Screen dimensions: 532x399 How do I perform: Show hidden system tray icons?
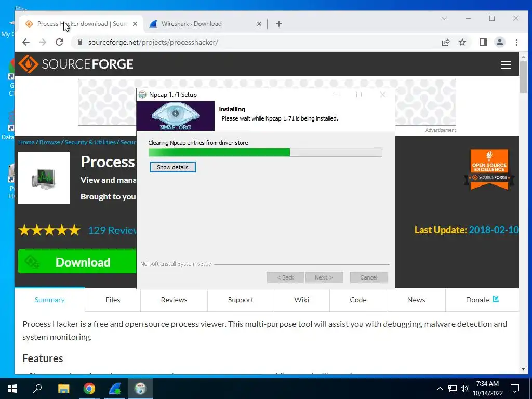pos(440,389)
